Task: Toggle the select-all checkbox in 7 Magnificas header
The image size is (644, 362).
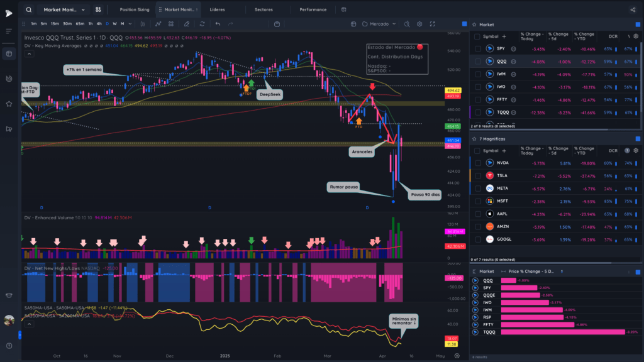Action: pos(477,151)
